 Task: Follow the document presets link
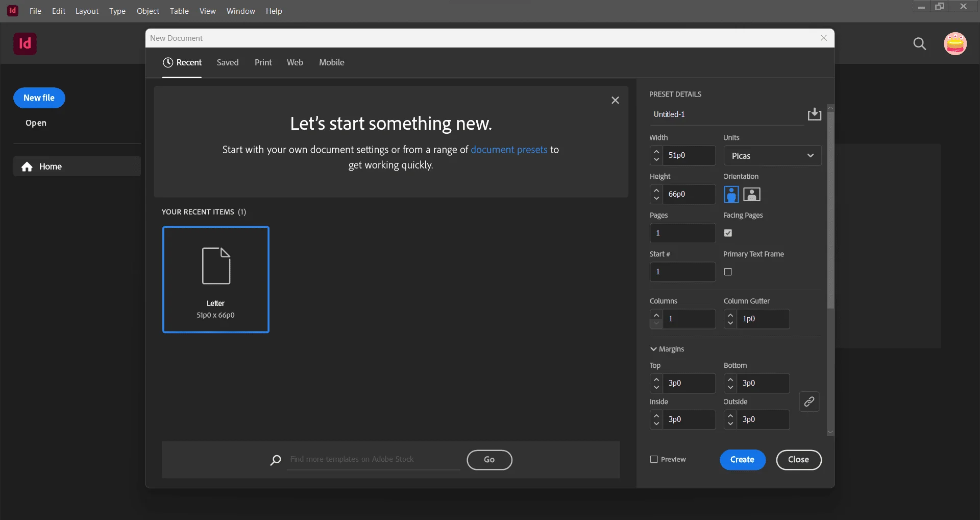[x=509, y=150]
